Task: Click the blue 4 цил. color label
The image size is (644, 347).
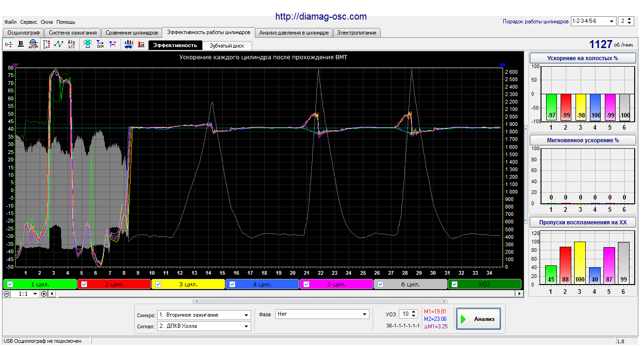Action: point(262,284)
